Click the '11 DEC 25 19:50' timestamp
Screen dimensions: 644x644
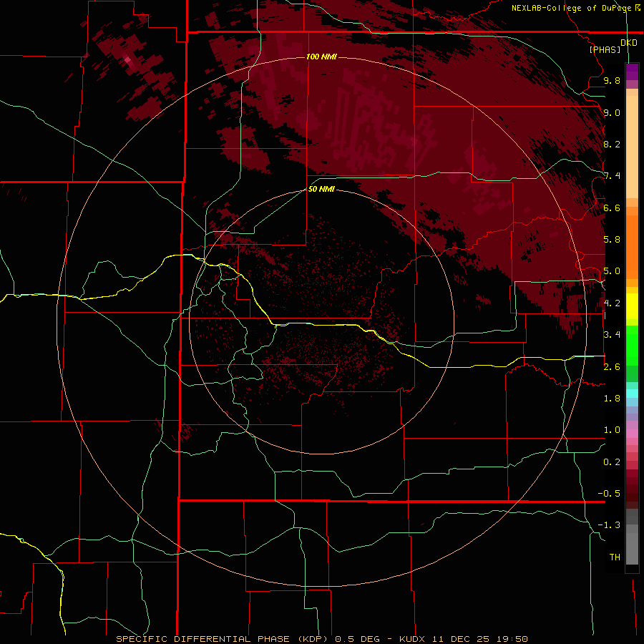point(479,639)
